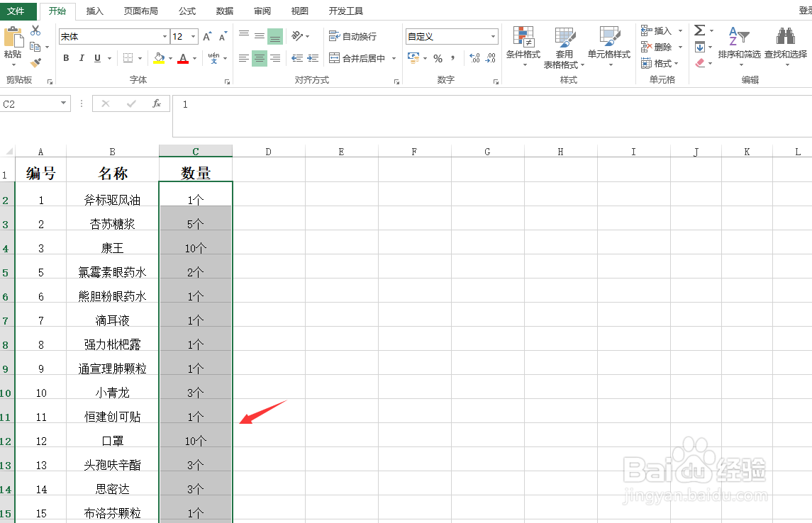This screenshot has height=523, width=812.
Task: Click the 插入 cells button
Action: (x=656, y=31)
